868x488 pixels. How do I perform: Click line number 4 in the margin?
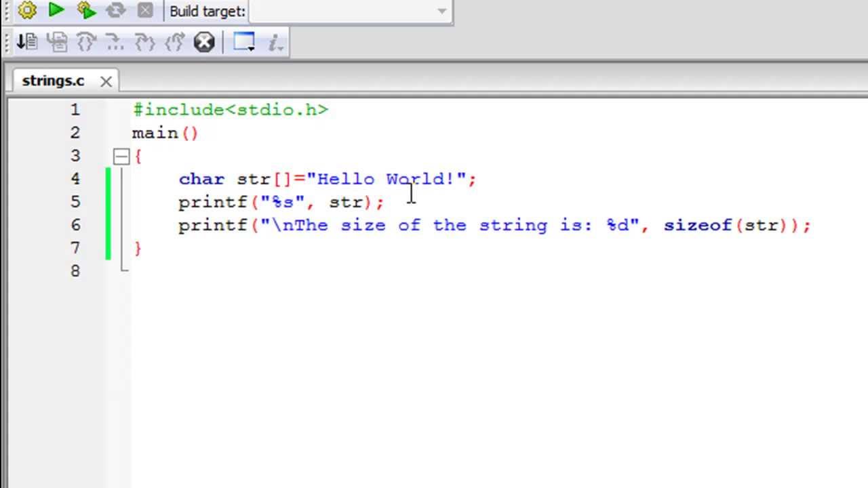[x=75, y=179]
